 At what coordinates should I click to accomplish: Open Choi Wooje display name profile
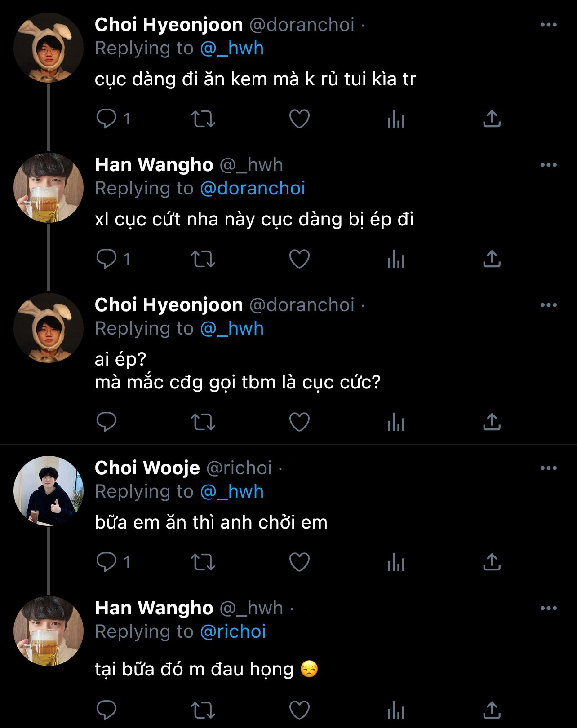tap(147, 468)
